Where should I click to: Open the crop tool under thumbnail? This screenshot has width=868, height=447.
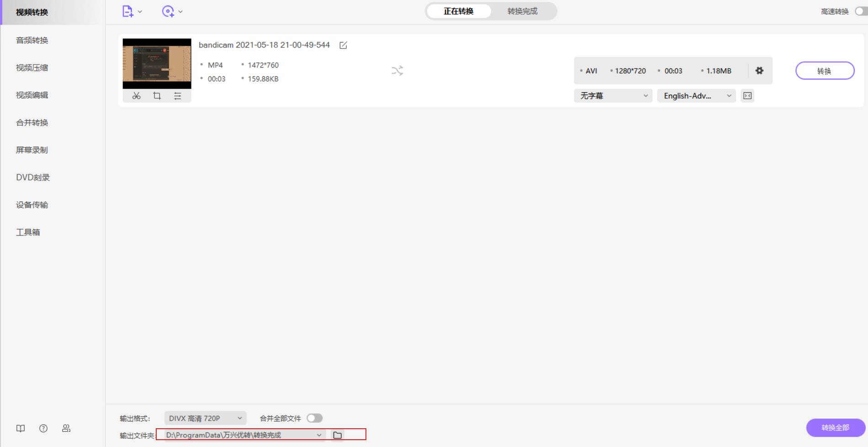pyautogui.click(x=157, y=96)
